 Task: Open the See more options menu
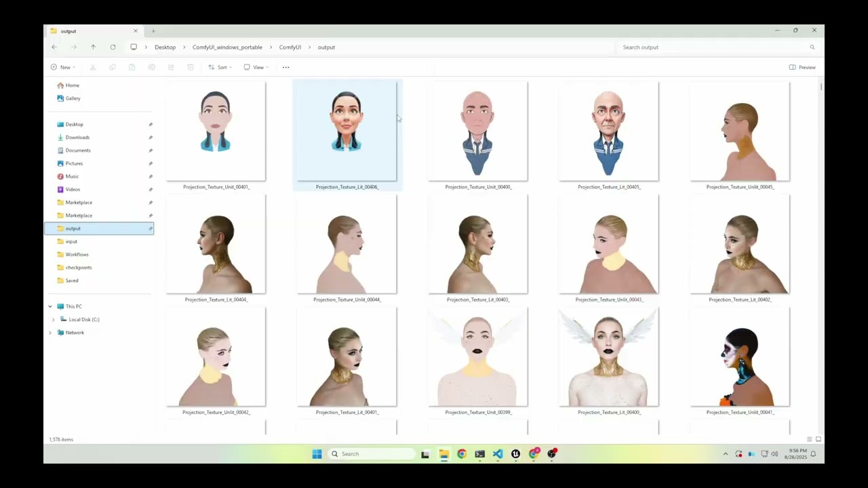[285, 67]
